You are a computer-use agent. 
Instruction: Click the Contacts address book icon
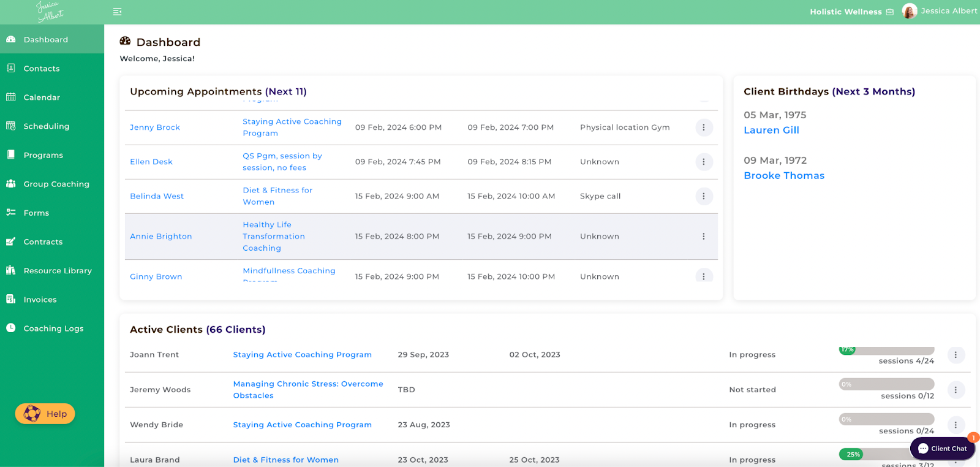[10, 68]
